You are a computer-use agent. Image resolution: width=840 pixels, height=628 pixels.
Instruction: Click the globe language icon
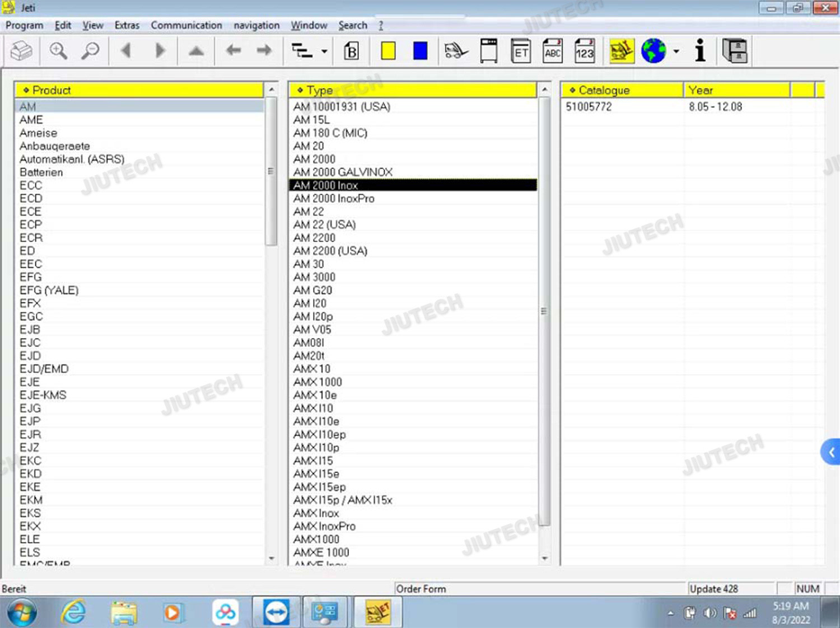click(x=654, y=51)
